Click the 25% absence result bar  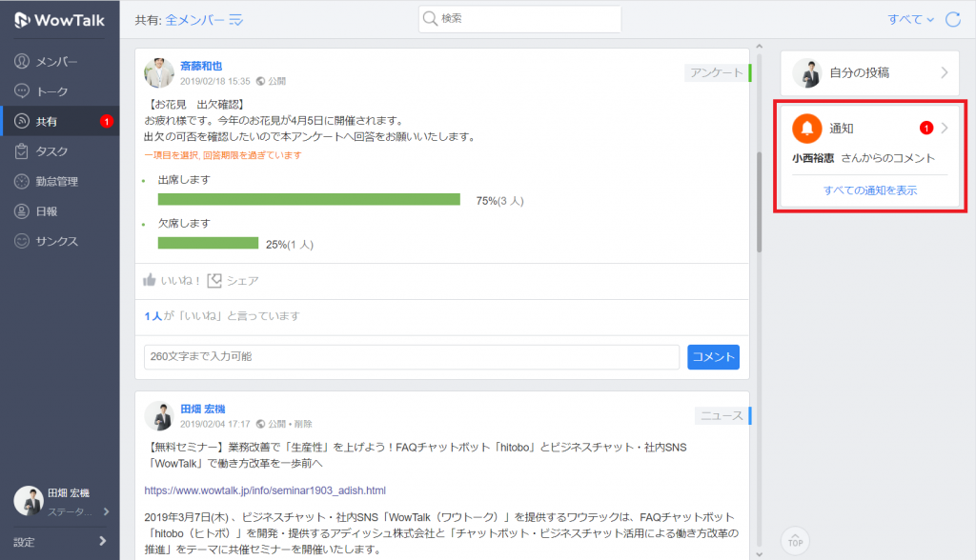[208, 243]
